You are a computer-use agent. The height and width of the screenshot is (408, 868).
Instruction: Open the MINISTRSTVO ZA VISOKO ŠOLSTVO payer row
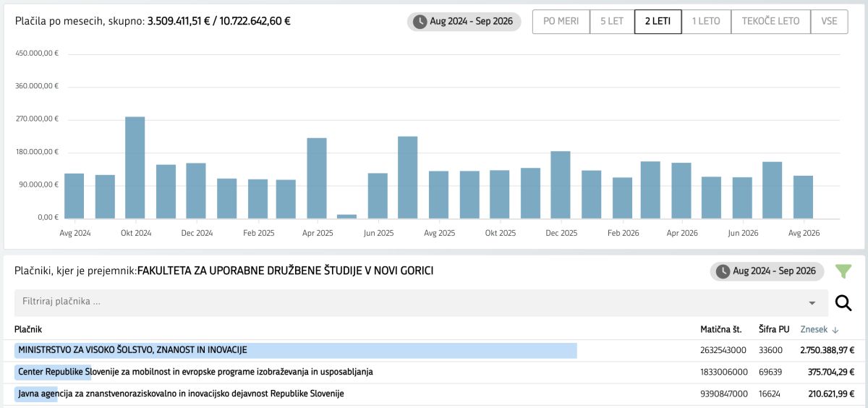click(x=434, y=350)
